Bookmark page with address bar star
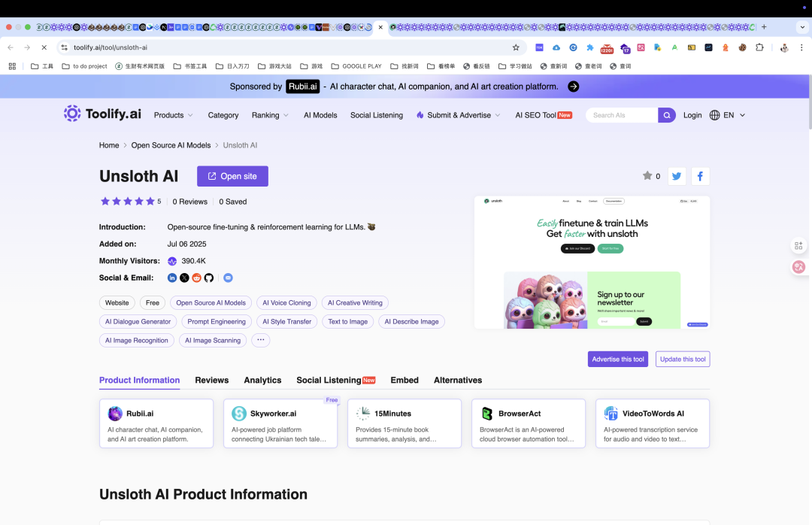The height and width of the screenshot is (525, 812). 516,47
